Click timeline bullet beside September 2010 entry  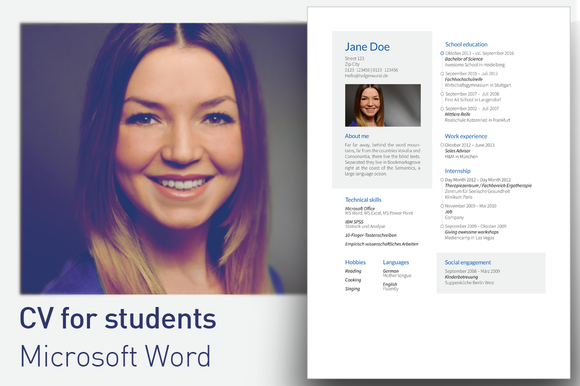point(442,74)
